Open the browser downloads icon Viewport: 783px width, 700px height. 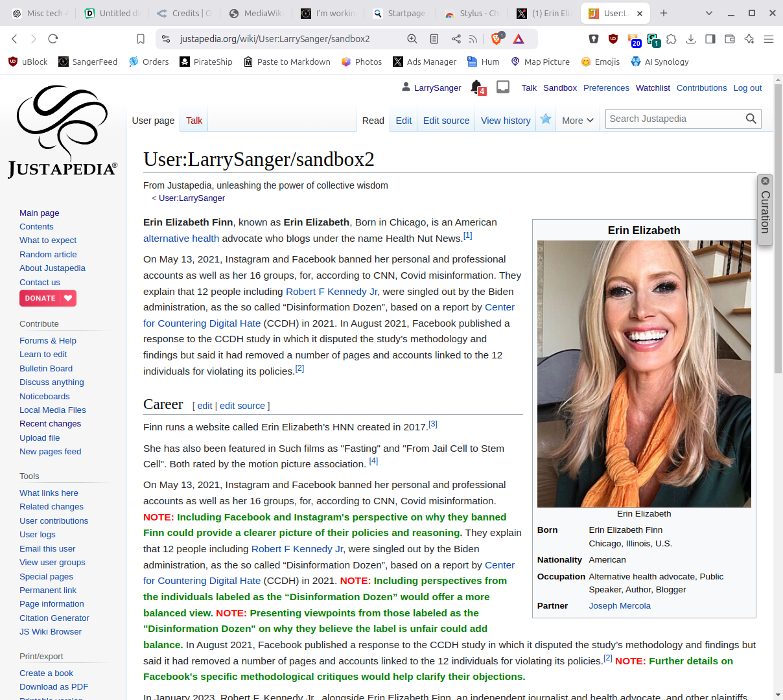pos(691,39)
